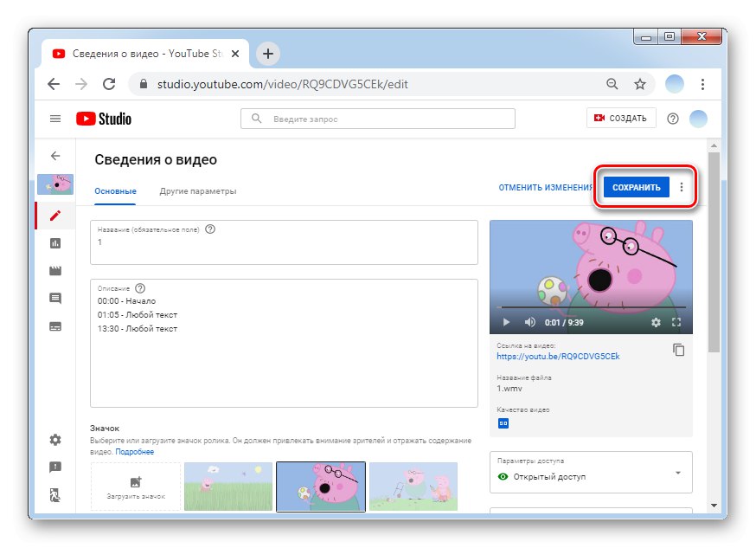756x548 pixels.
Task: Click the Сохранить button
Action: coord(637,187)
